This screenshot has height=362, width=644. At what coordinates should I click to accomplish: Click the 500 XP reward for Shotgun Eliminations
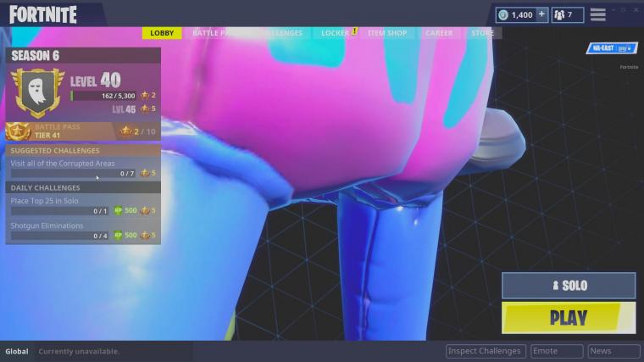pyautogui.click(x=130, y=235)
